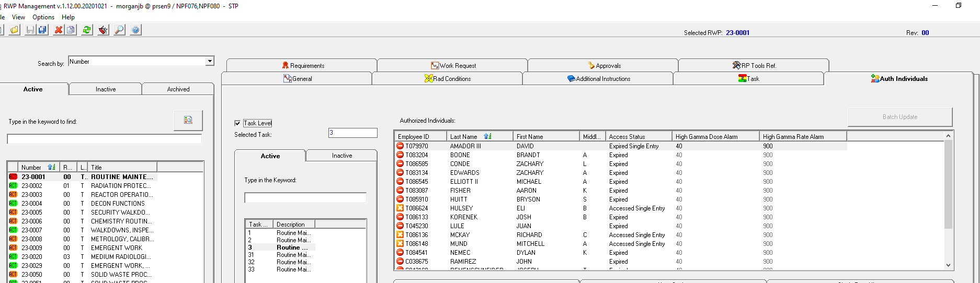
Task: Click the Selected Task number field
Action: [352, 133]
